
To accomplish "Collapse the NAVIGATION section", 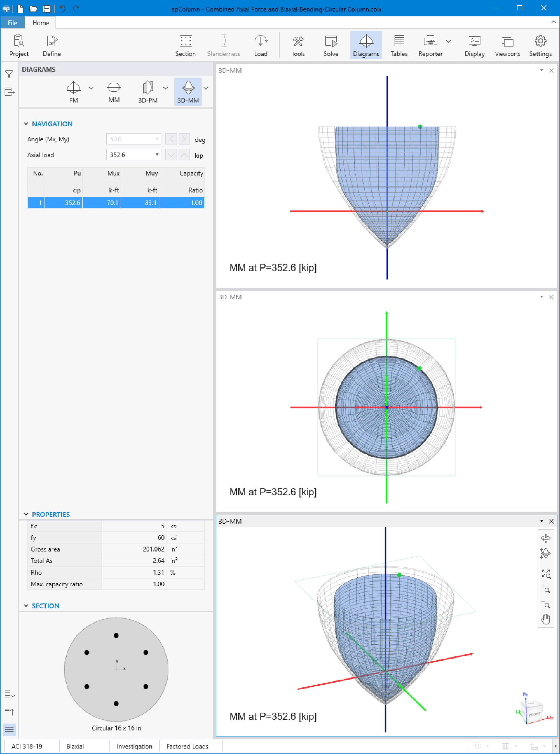I will (26, 124).
